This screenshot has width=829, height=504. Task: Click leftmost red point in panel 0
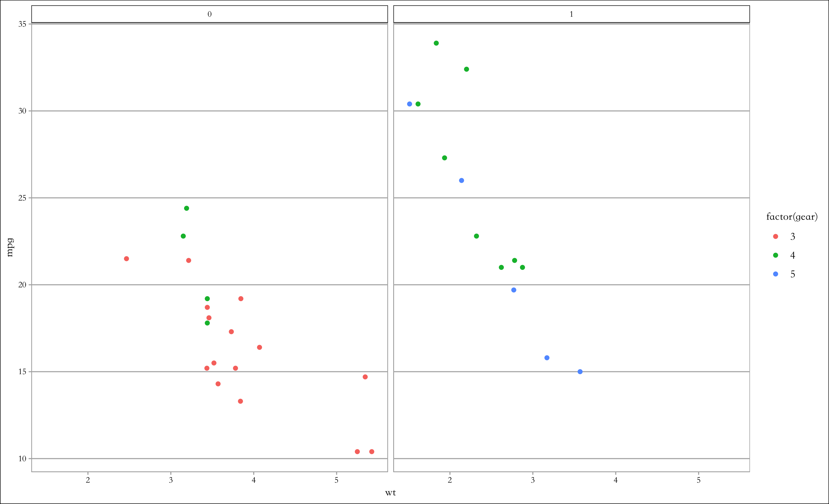[x=126, y=259]
